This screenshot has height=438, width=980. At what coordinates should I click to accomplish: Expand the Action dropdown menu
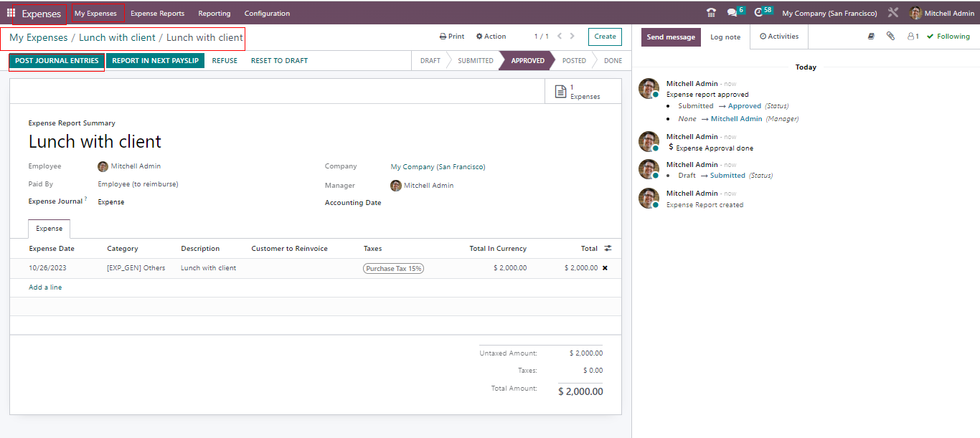491,37
